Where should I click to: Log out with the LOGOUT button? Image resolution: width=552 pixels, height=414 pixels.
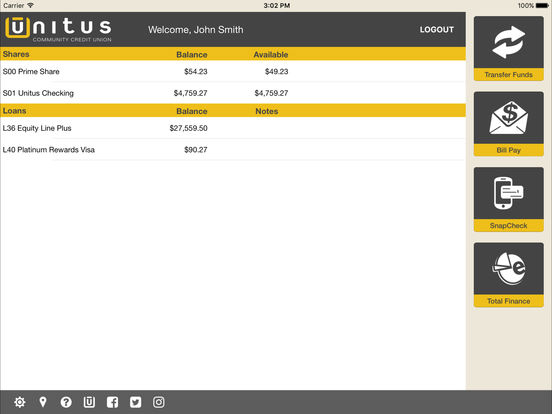437,30
